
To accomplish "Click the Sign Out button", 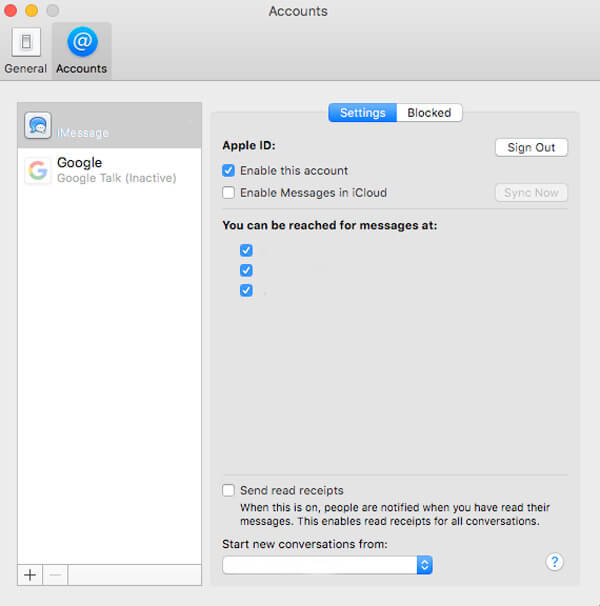I will (531, 147).
